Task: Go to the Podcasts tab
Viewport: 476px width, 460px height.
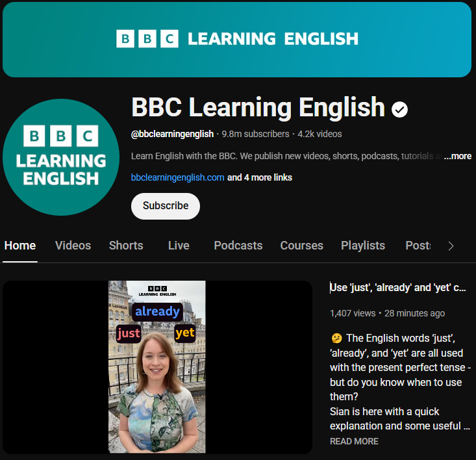Action: tap(238, 246)
